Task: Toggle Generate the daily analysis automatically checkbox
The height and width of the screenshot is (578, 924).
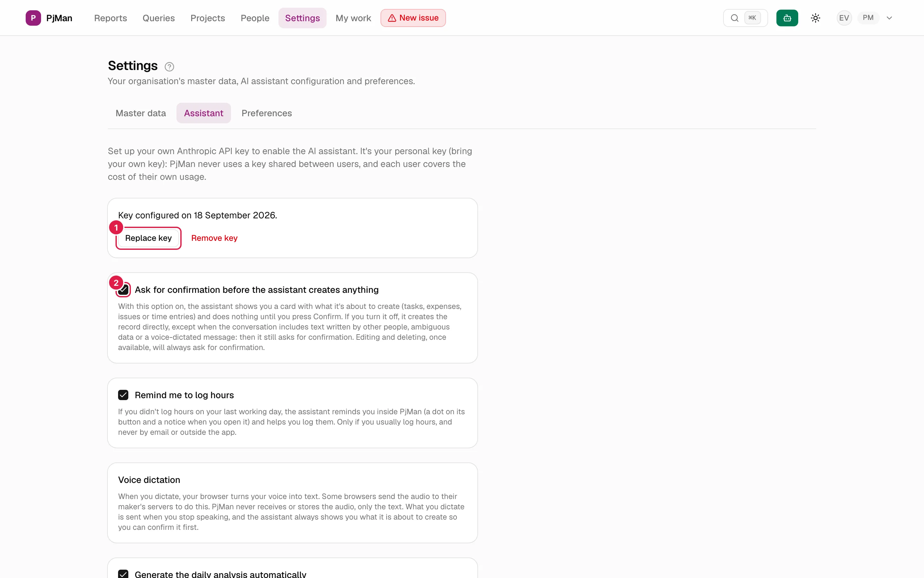Action: (x=123, y=574)
